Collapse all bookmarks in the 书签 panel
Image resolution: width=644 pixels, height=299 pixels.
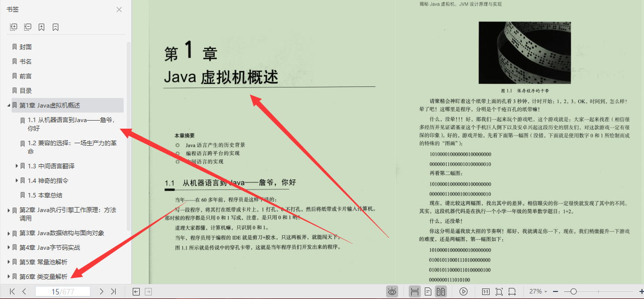coord(28,27)
